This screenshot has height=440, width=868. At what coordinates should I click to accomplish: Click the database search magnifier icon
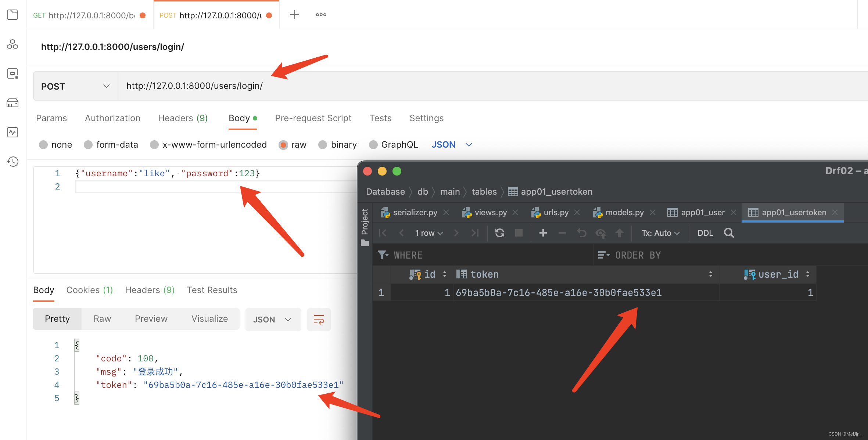coord(729,233)
